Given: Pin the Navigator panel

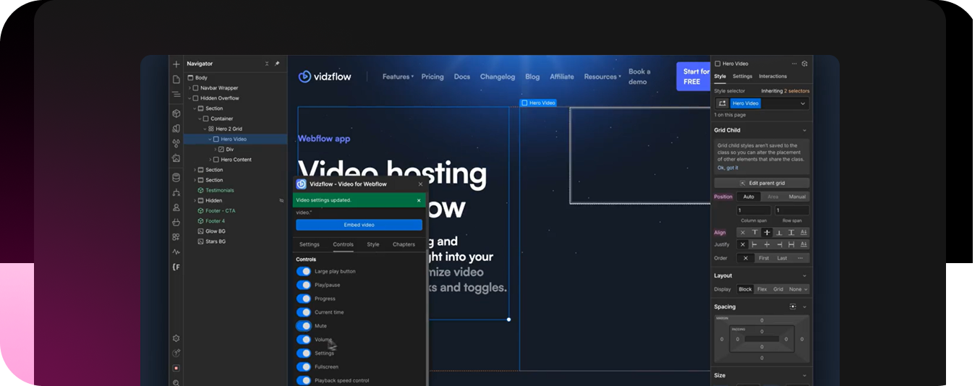Looking at the screenshot, I should coord(277,64).
